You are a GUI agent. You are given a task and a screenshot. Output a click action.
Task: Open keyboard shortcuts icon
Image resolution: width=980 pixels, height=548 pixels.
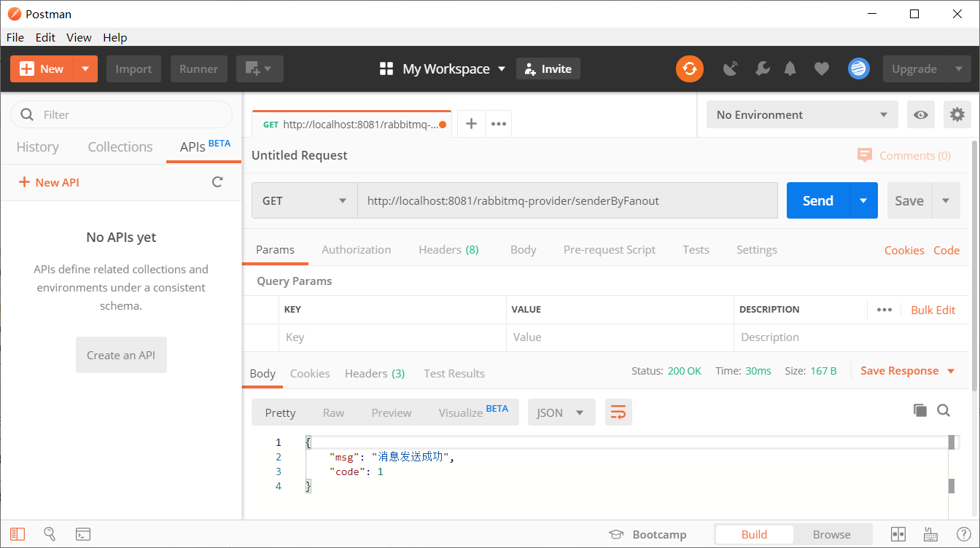[930, 534]
